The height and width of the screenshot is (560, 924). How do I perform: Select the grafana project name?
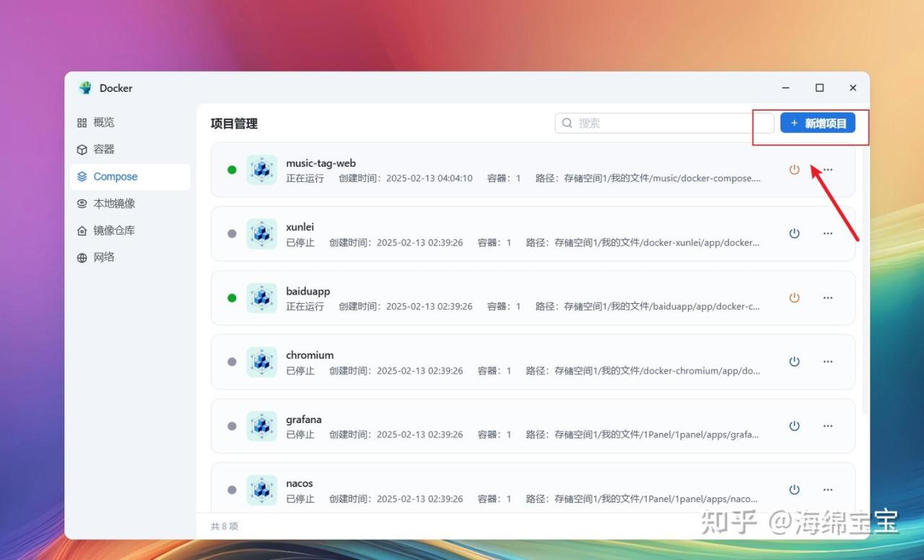click(x=304, y=419)
